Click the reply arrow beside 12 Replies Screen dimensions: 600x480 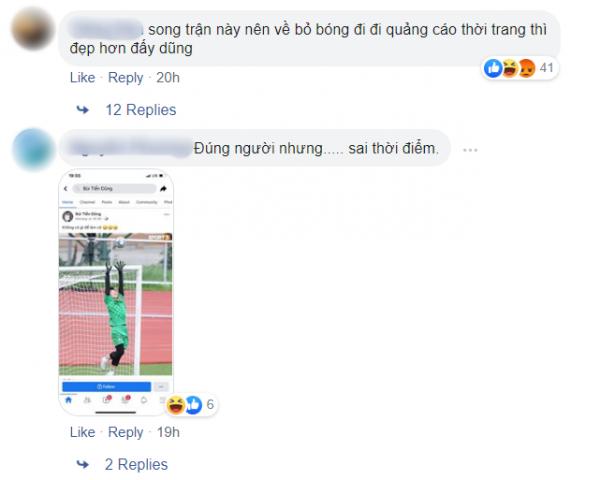[83, 110]
